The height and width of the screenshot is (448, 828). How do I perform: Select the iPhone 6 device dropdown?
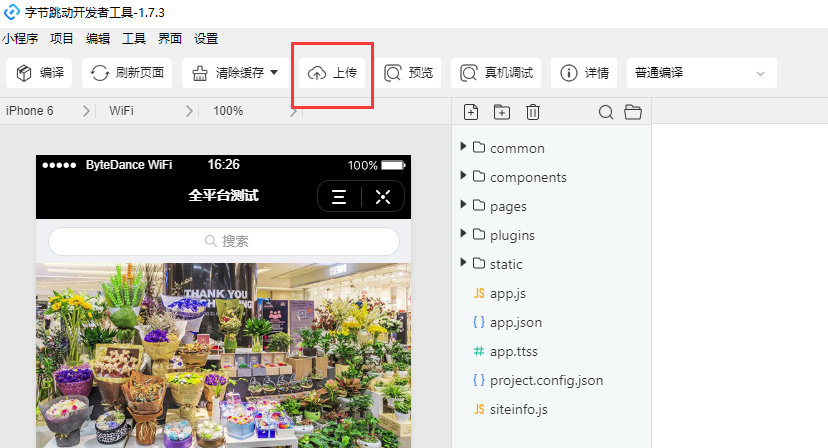pos(48,111)
